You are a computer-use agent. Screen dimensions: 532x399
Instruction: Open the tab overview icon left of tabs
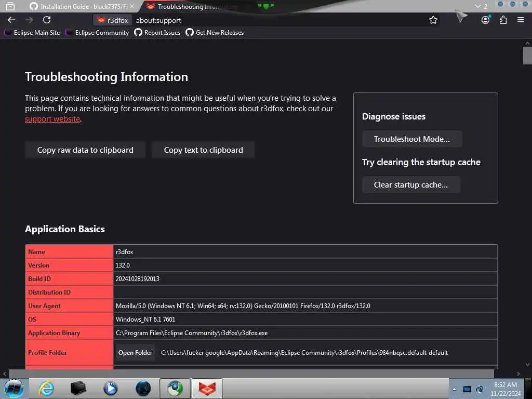click(x=10, y=6)
